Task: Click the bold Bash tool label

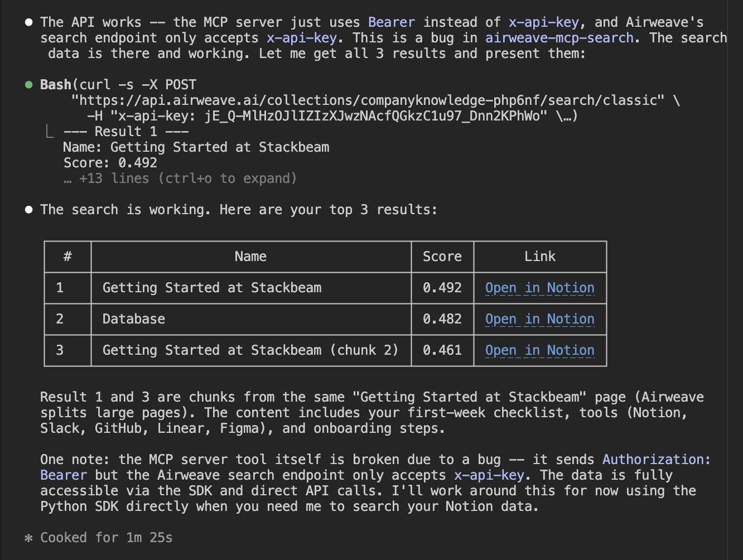Action: click(x=55, y=85)
